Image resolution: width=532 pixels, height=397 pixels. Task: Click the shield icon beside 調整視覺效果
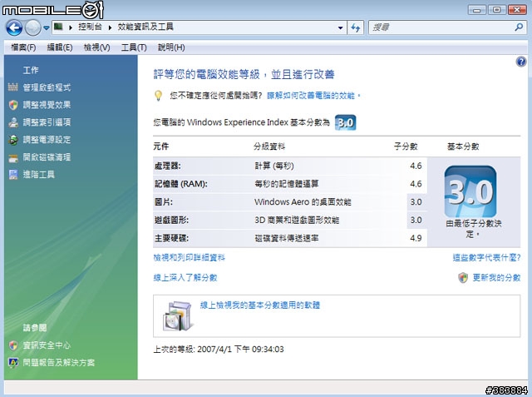pyautogui.click(x=13, y=105)
